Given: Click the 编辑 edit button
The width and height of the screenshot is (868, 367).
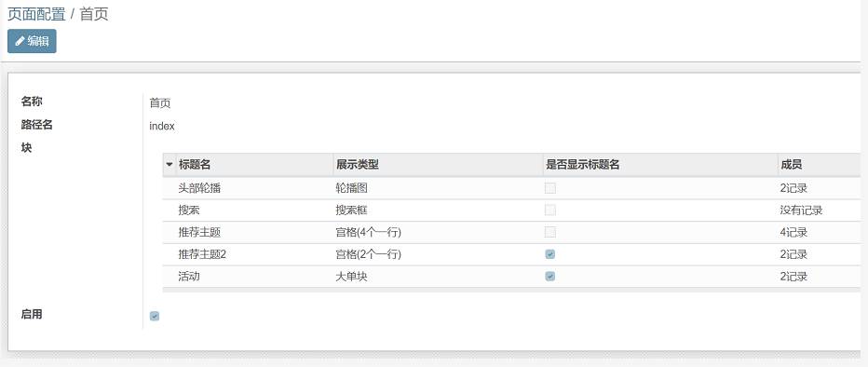Looking at the screenshot, I should point(32,41).
